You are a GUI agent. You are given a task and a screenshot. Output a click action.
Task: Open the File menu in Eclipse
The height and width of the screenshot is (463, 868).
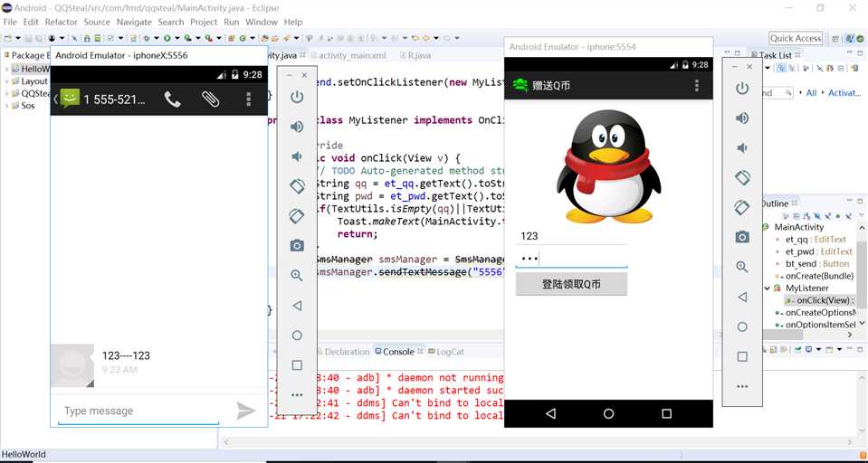pyautogui.click(x=11, y=22)
